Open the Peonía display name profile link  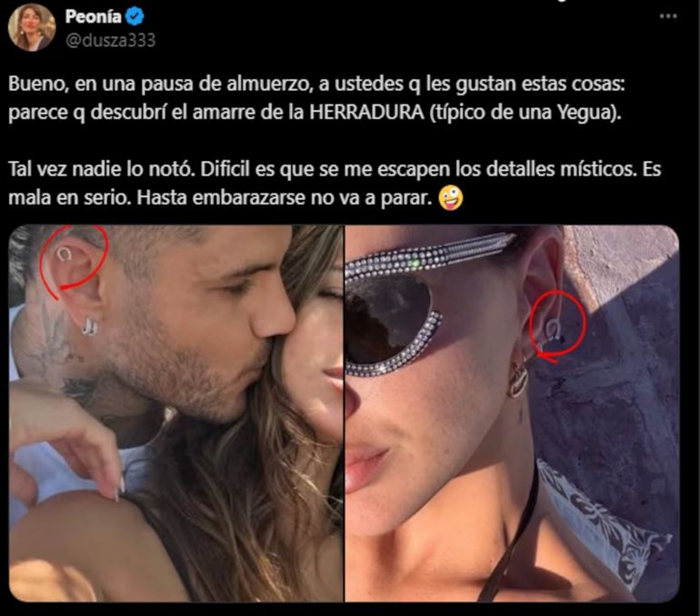(x=93, y=16)
